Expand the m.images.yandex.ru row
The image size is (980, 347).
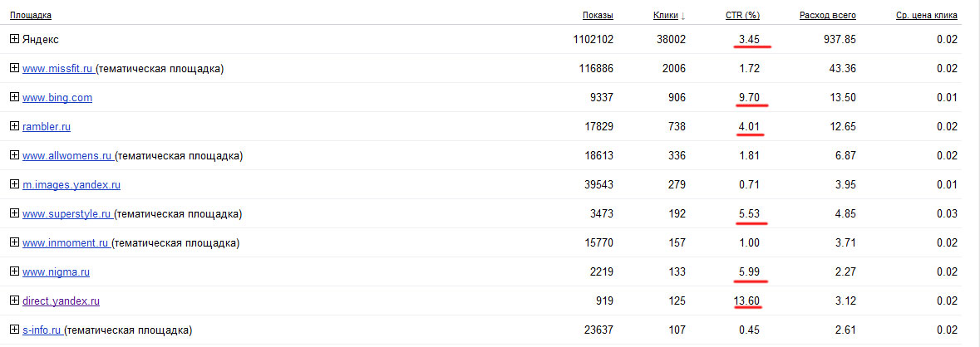point(14,184)
